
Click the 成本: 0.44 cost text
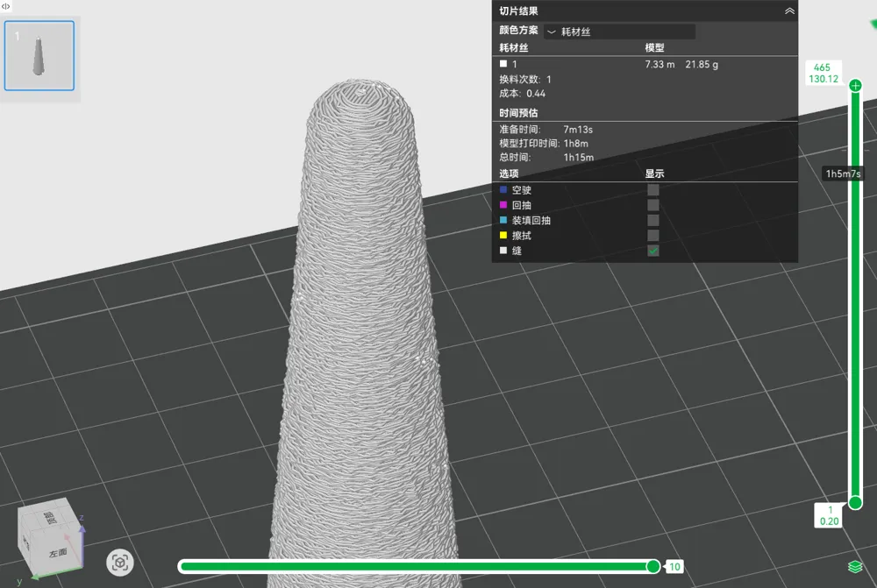pos(522,94)
